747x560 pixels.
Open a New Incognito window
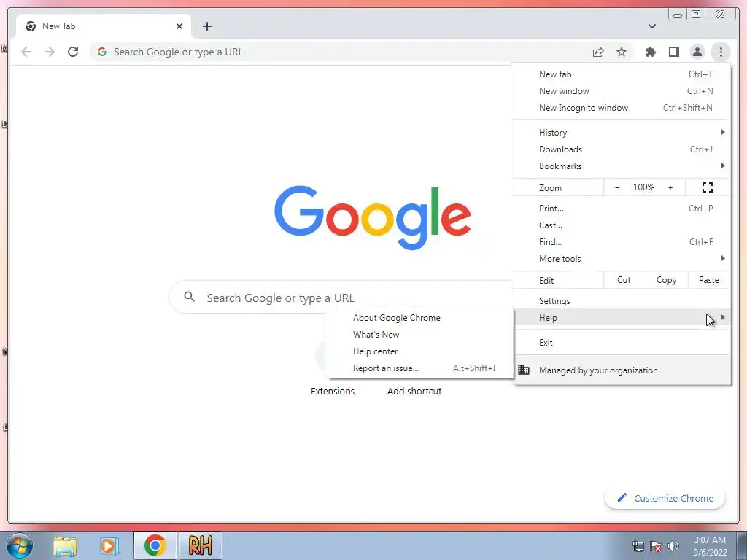(x=622, y=108)
